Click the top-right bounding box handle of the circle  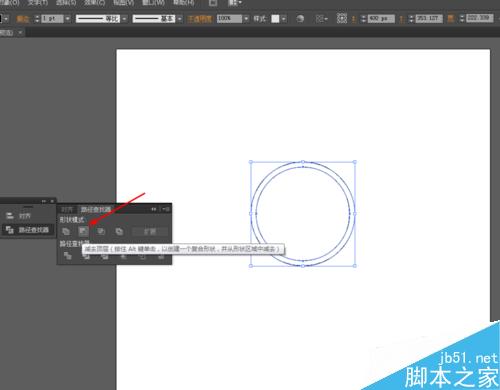click(355, 162)
